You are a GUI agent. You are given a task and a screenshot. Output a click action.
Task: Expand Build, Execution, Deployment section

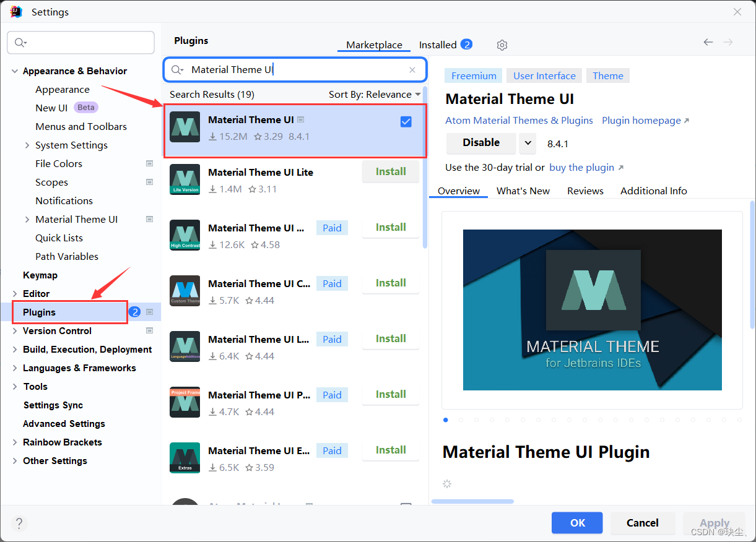click(15, 350)
